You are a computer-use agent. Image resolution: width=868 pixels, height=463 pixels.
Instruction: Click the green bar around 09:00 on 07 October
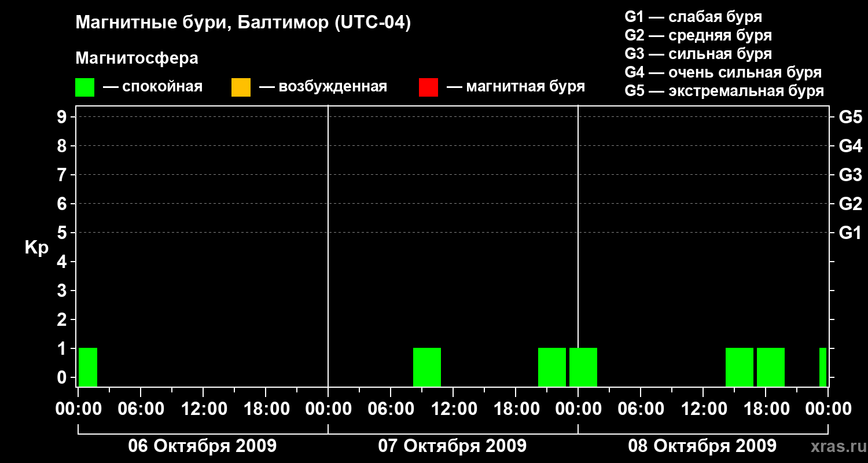427,367
